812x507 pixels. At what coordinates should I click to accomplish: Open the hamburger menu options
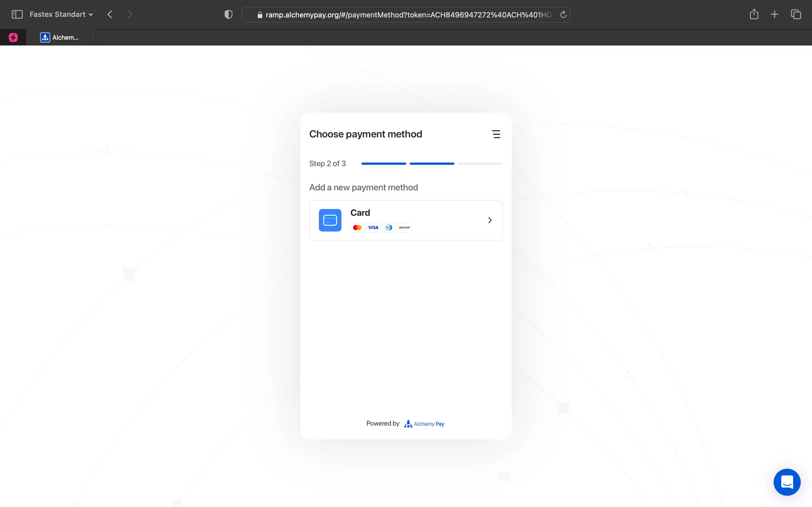tap(496, 134)
